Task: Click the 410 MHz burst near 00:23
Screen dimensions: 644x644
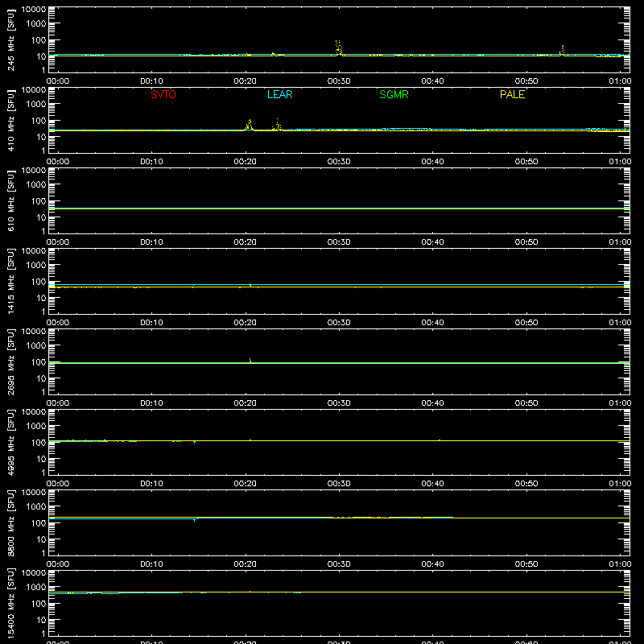Action: click(x=278, y=125)
